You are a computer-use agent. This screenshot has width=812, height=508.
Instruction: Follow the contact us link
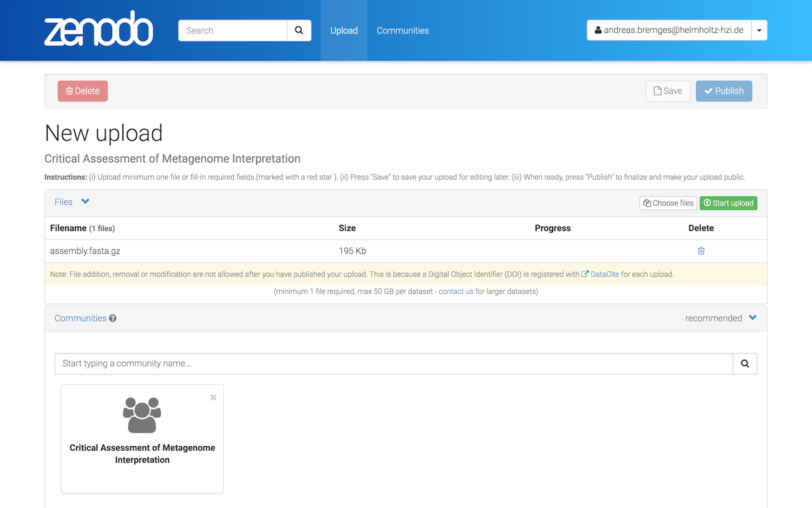point(456,291)
